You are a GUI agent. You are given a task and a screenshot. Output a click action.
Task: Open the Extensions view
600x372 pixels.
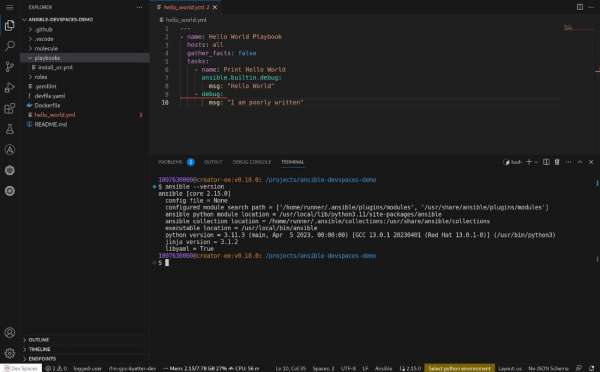click(x=10, y=108)
